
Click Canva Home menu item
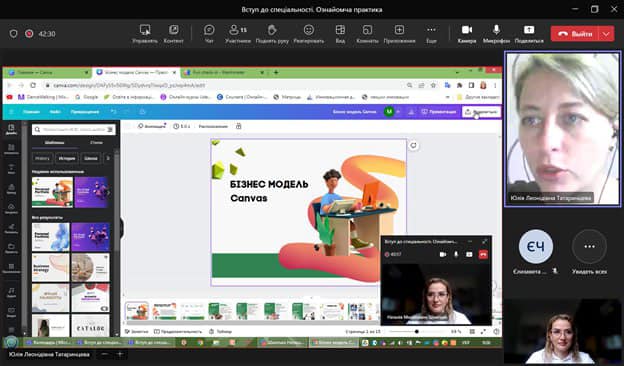31,112
